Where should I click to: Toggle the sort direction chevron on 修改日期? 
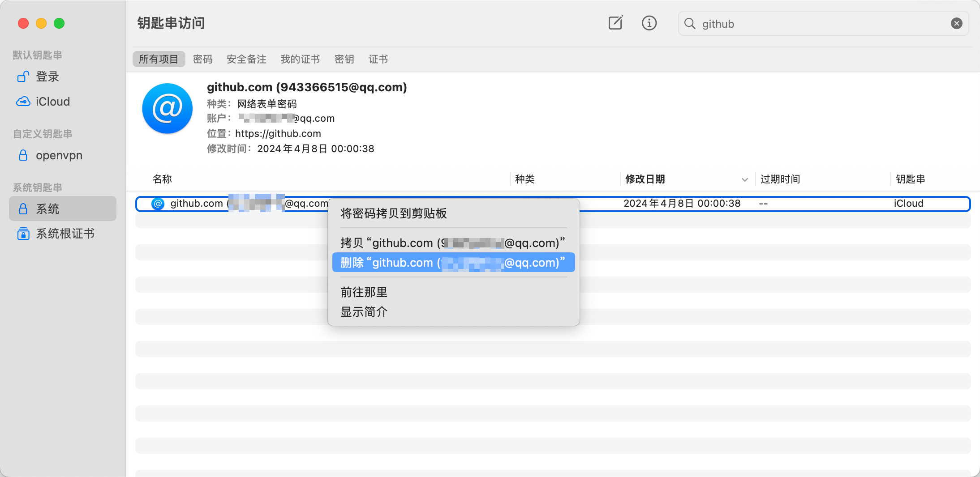click(x=744, y=179)
